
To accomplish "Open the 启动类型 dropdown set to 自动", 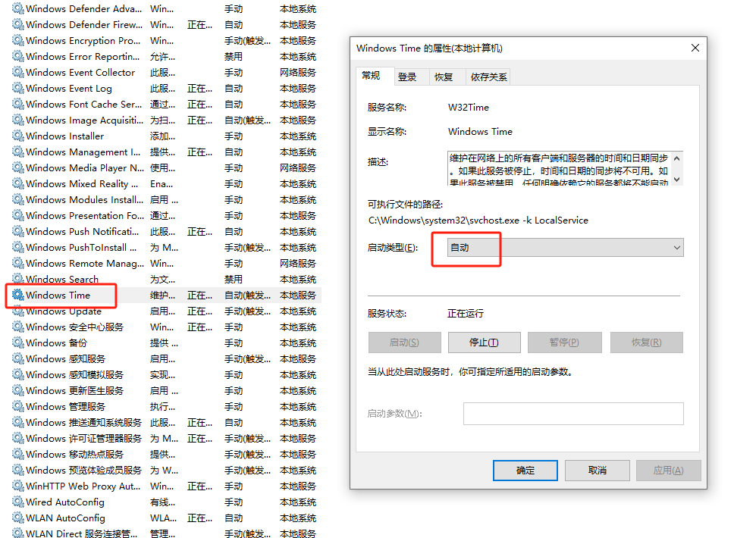I will [565, 248].
